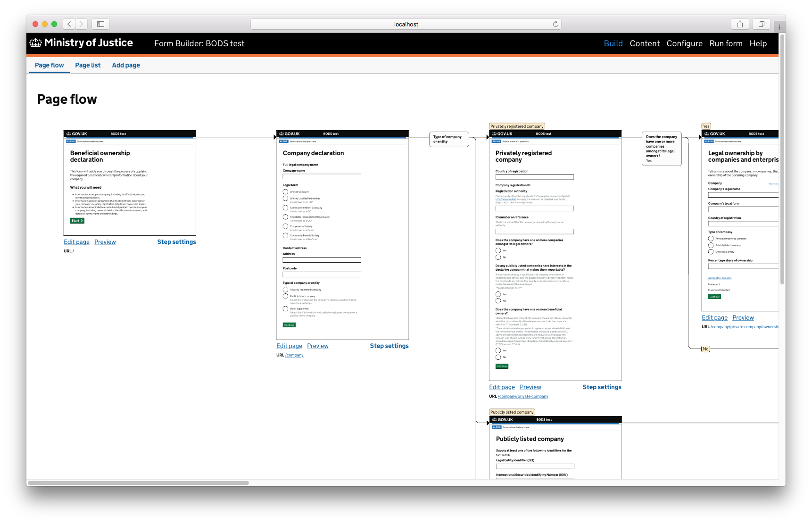Preview Privately registered company page
The image size is (812, 524).
click(530, 387)
